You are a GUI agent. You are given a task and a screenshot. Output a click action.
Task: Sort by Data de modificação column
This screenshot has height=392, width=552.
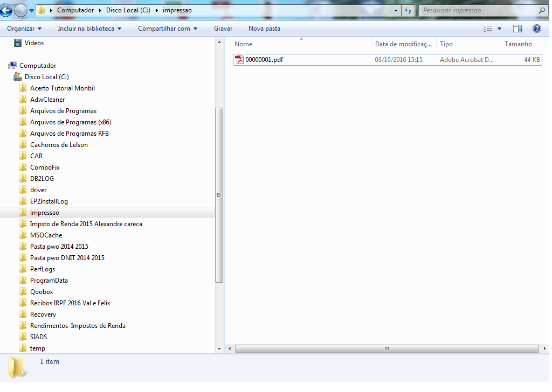pos(403,44)
